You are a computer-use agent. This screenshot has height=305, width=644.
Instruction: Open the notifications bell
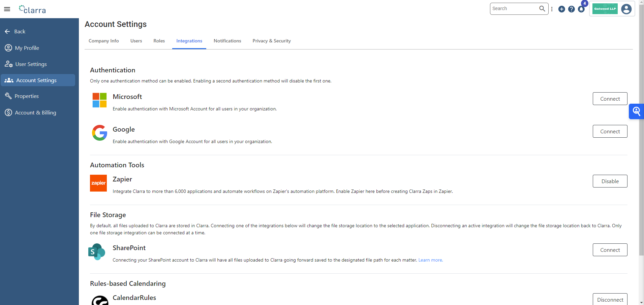click(581, 9)
